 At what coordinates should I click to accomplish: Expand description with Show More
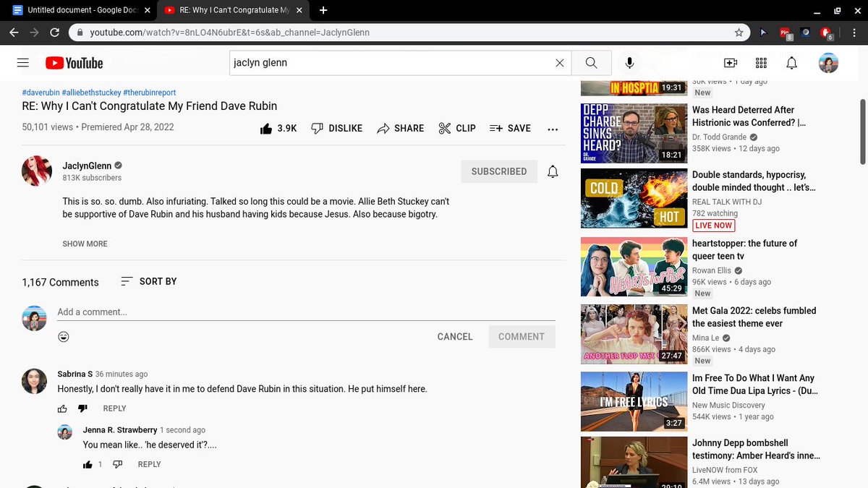(x=85, y=244)
